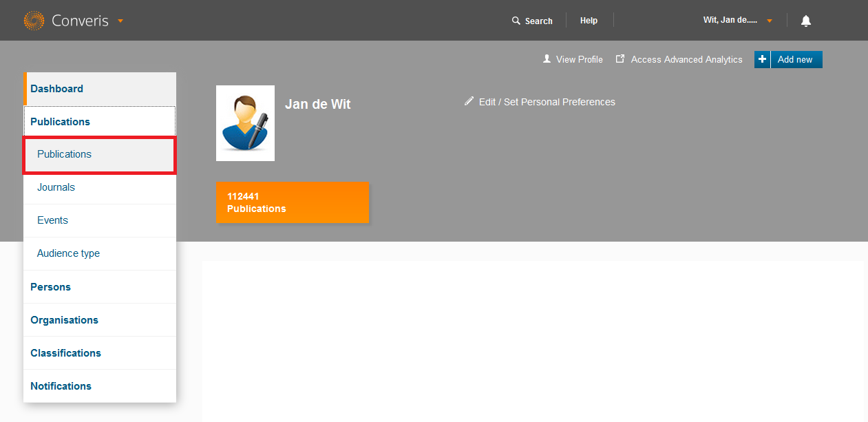This screenshot has height=422, width=868.
Task: Go to View Profile
Action: pyautogui.click(x=573, y=59)
